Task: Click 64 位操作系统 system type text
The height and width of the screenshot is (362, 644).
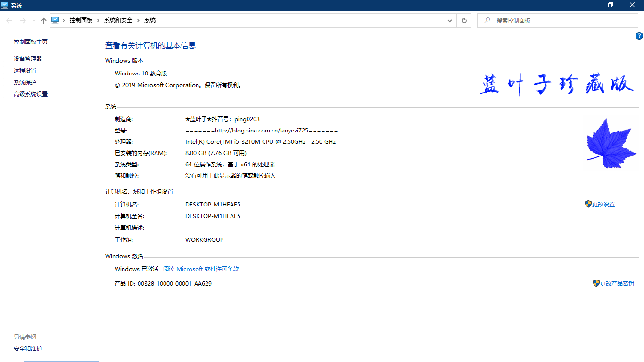Action: [230, 165]
